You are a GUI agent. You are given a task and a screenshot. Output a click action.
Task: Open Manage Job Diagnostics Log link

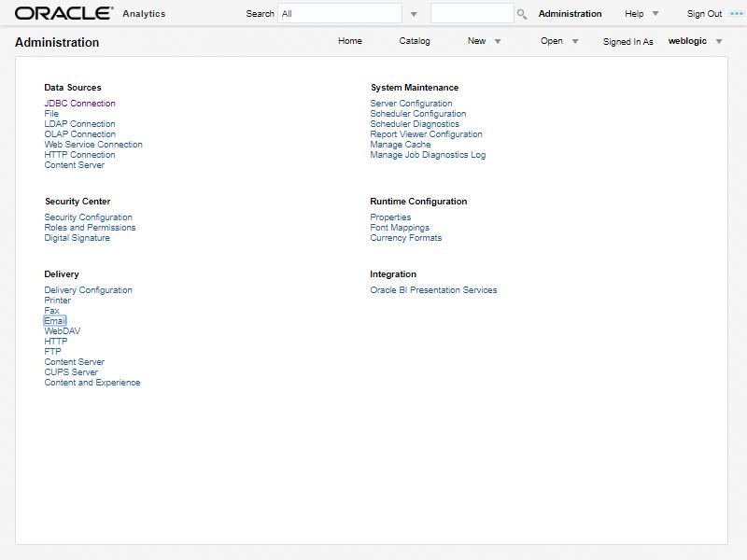[x=428, y=155]
